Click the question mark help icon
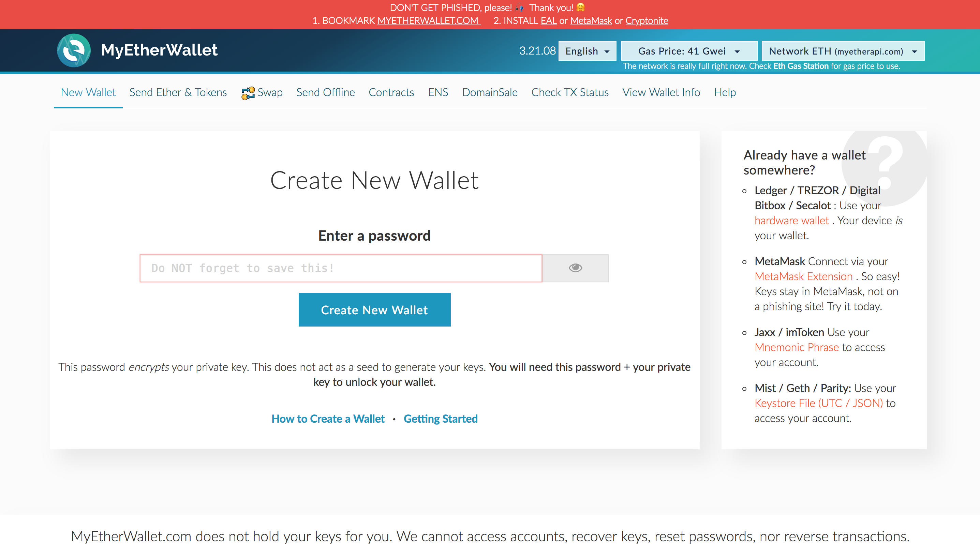 point(885,164)
